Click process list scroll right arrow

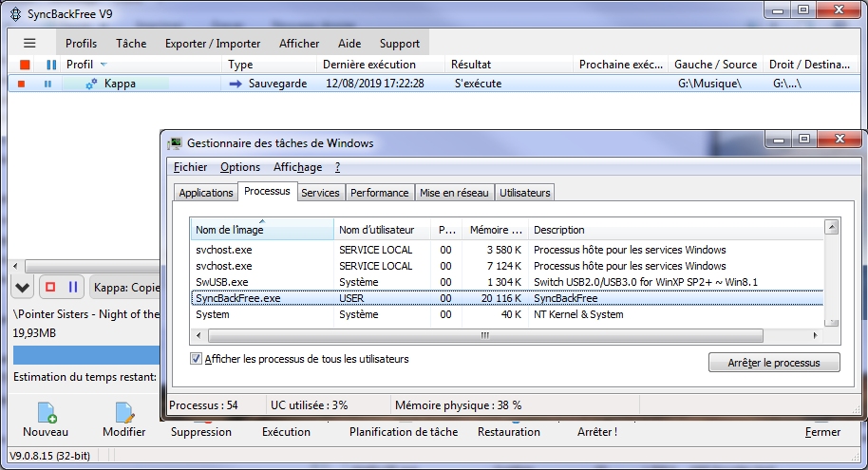tap(816, 335)
